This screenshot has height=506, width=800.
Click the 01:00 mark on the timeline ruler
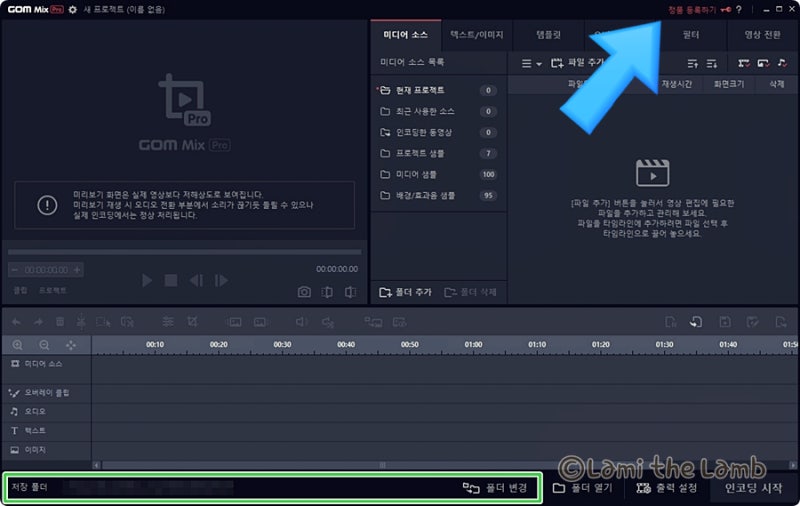point(473,345)
